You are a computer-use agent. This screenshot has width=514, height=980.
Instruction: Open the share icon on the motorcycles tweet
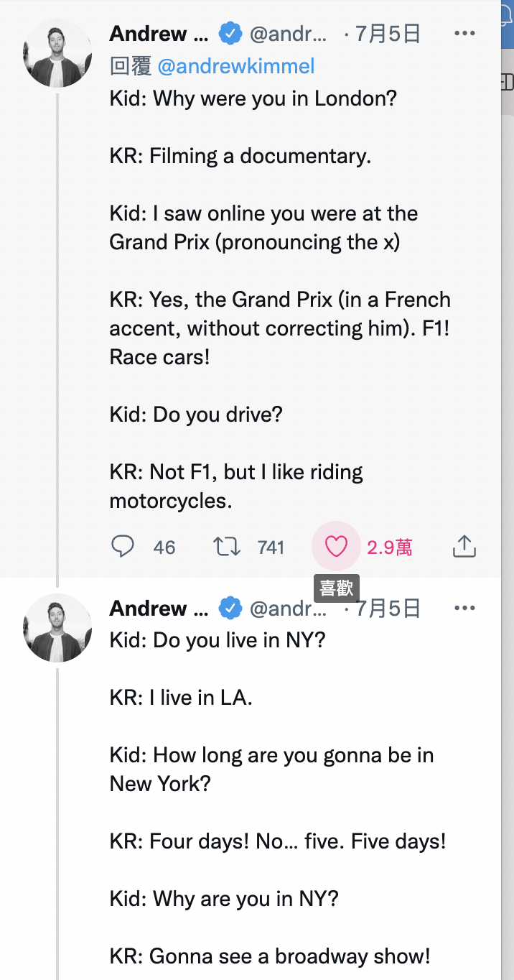(464, 547)
